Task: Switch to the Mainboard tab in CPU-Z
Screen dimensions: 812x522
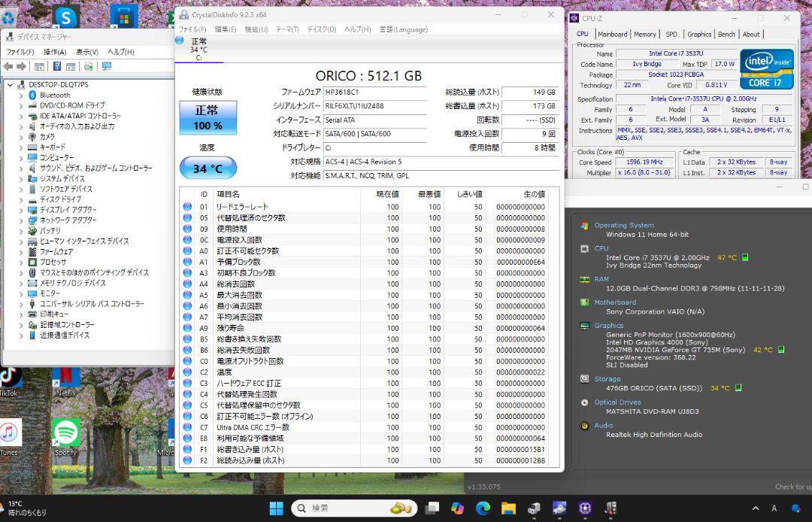Action: click(x=612, y=34)
